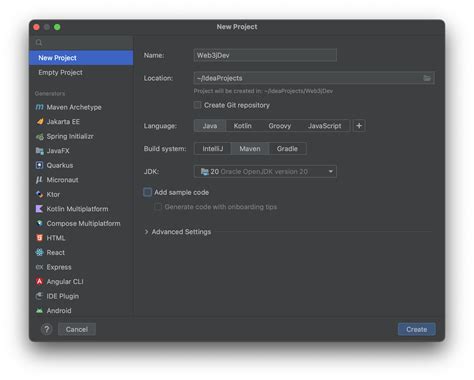Click into the project Name field
Viewport: 474px width, 380px height.
[265, 55]
